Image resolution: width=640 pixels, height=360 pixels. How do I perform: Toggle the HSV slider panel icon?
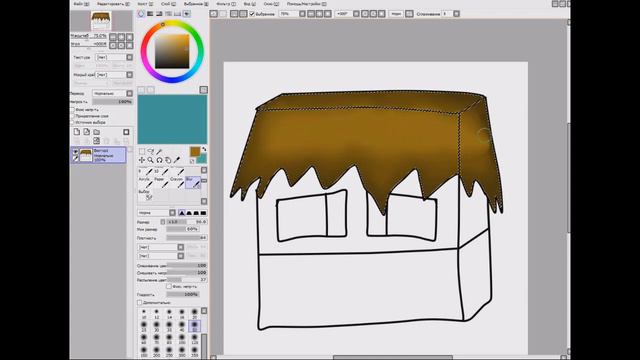pos(159,14)
